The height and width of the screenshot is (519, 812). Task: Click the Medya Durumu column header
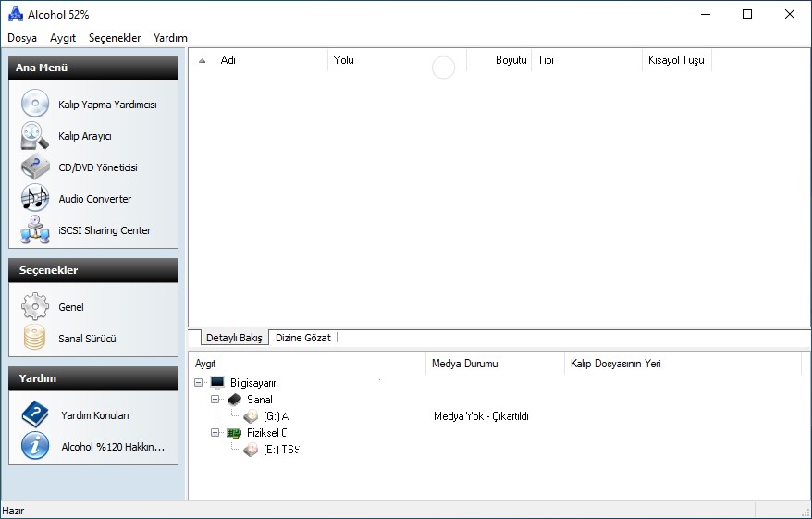tap(495, 364)
